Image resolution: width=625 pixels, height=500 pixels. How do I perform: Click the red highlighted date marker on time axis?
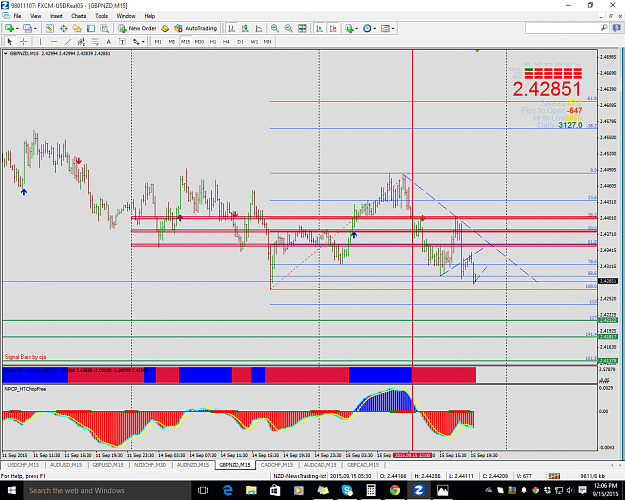[x=413, y=455]
